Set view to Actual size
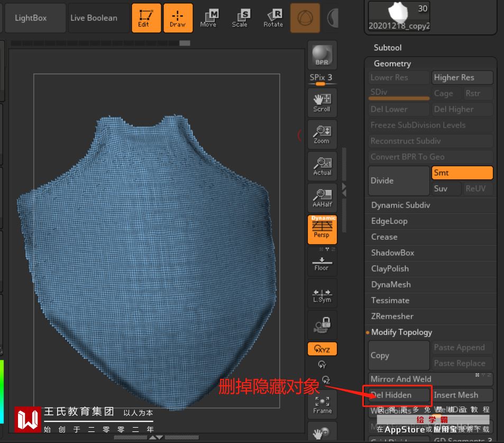 click(322, 166)
